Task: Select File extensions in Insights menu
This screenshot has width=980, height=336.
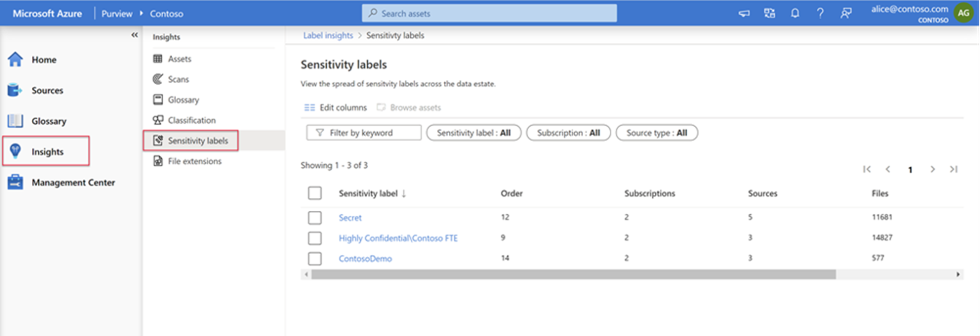Action: [x=194, y=162]
